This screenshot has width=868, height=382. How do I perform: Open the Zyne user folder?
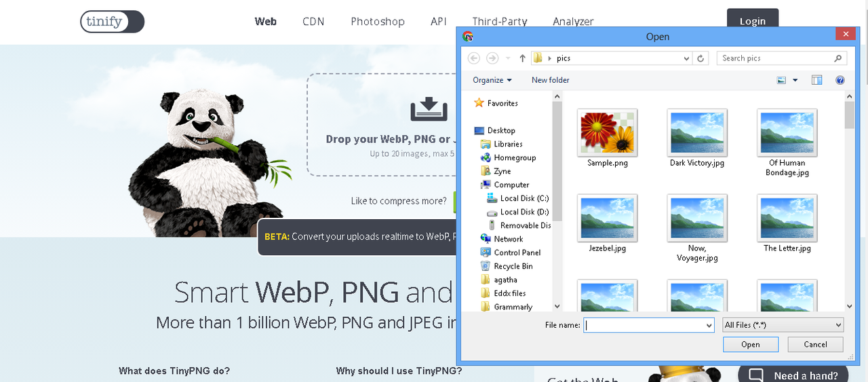[x=502, y=171]
